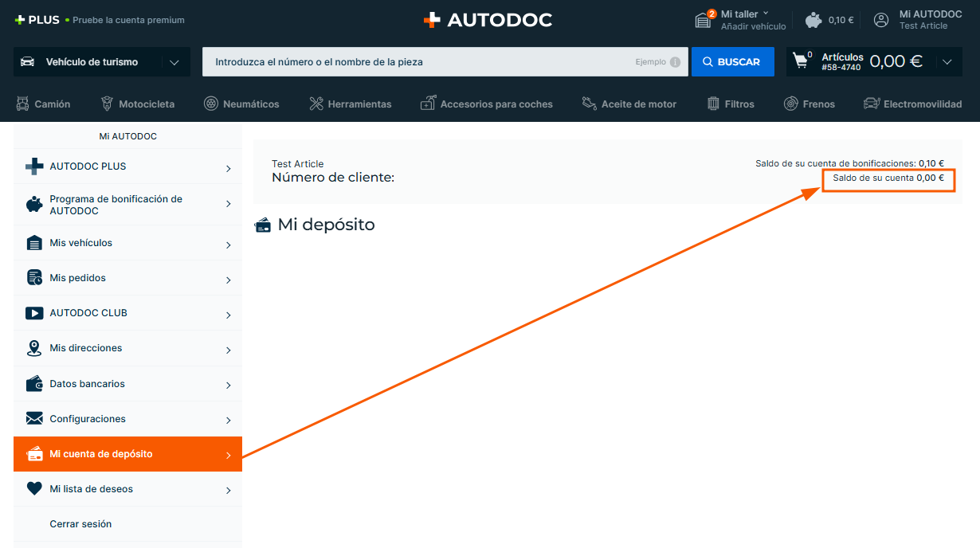
Task: Open the Neumáticos tire category
Action: click(x=241, y=104)
